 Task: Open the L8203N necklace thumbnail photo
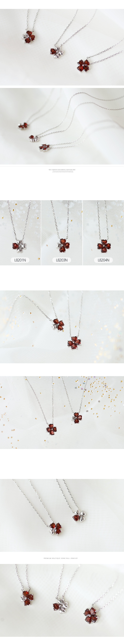click(x=62, y=233)
